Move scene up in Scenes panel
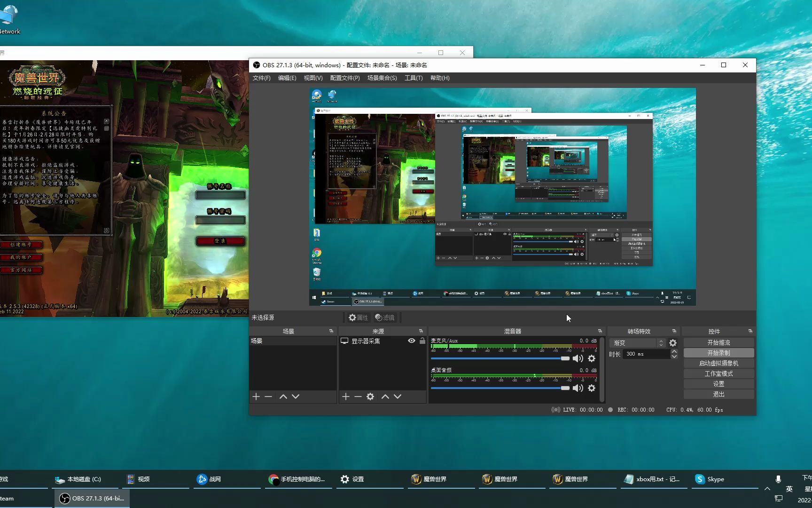Image resolution: width=812 pixels, height=508 pixels. (283, 397)
